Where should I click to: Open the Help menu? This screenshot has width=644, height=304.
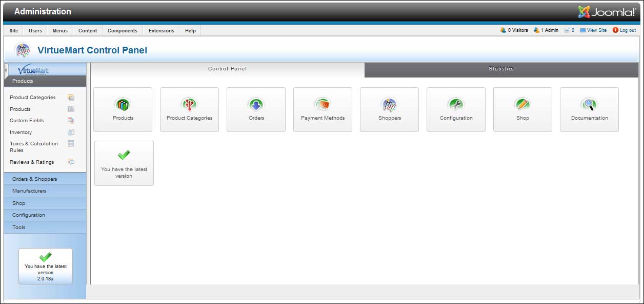tap(190, 31)
